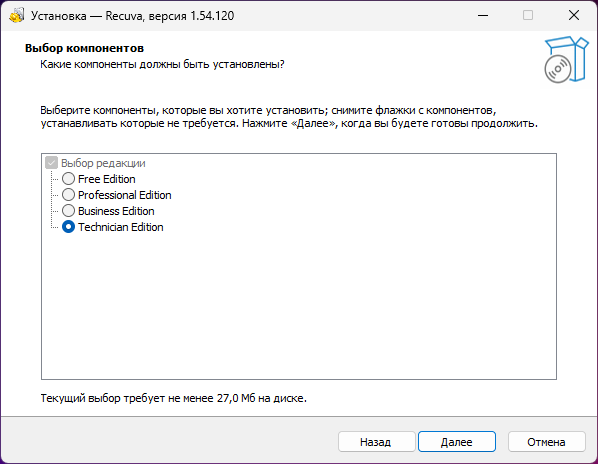Click the Technician Edition label text

click(121, 227)
